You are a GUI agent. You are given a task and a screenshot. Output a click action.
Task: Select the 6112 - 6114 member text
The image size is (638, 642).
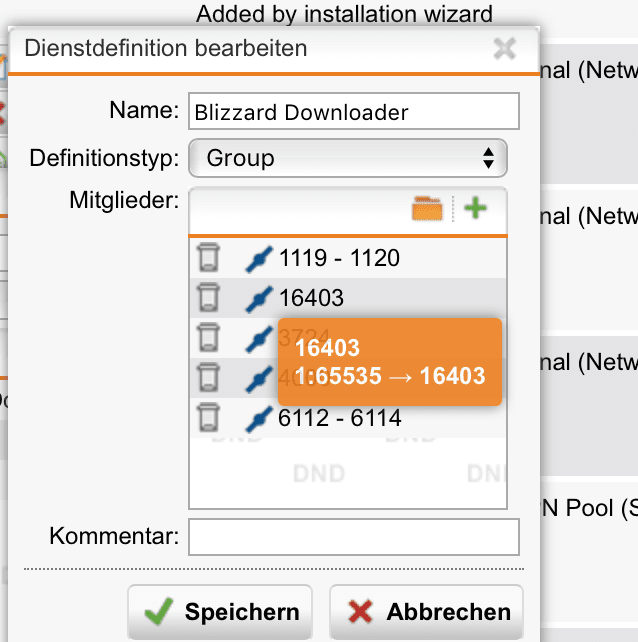tap(339, 418)
